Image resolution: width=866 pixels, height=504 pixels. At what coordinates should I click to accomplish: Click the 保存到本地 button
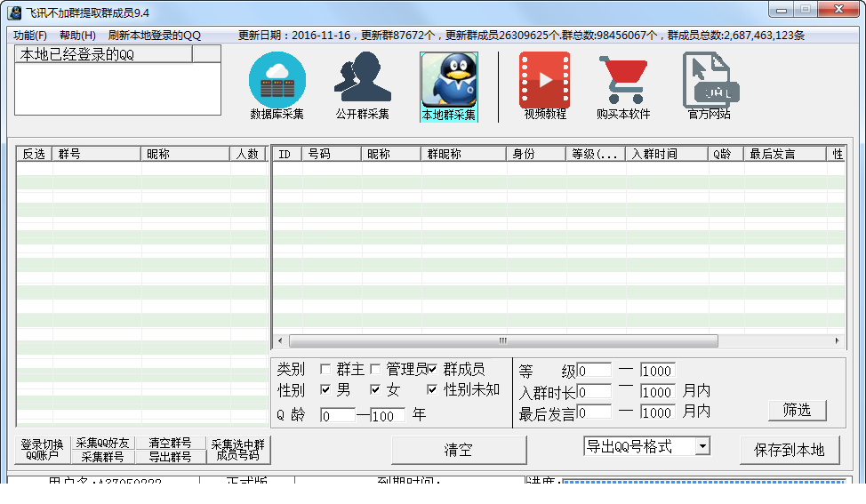click(789, 450)
